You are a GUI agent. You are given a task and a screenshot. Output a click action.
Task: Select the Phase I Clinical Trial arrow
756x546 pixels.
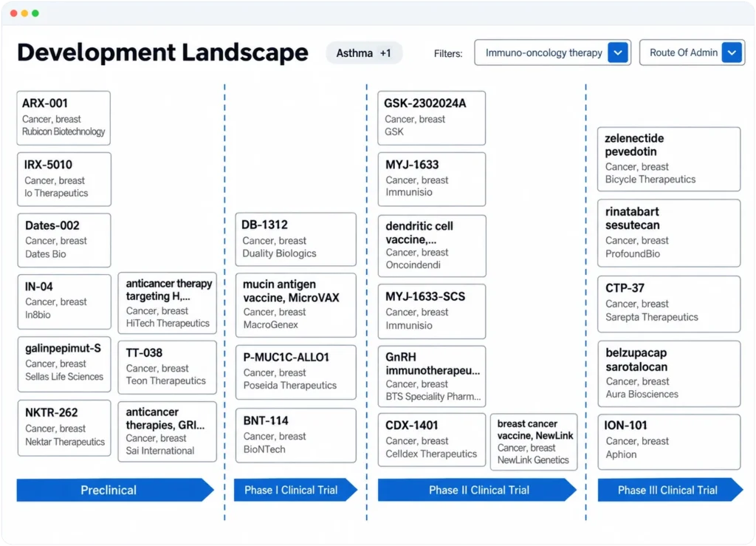[x=295, y=490]
